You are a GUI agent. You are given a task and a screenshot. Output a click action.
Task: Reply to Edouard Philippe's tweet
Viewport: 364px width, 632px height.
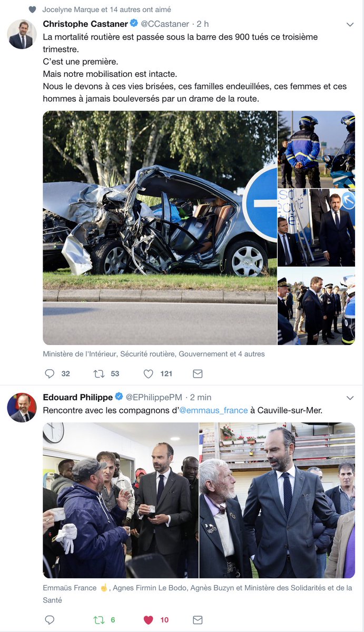point(50,620)
